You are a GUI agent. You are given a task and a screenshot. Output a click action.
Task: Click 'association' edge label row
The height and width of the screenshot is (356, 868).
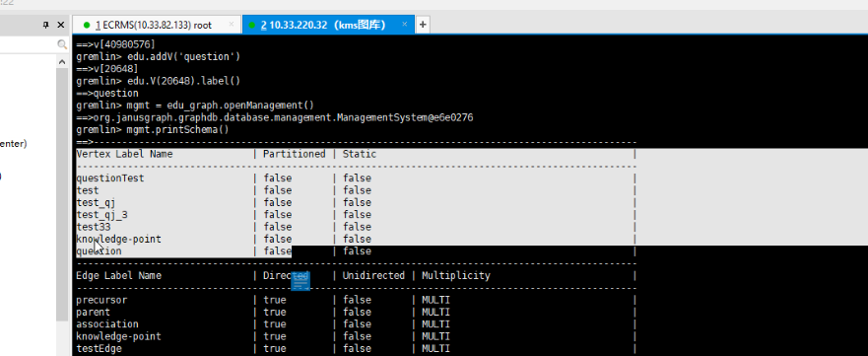(x=356, y=324)
